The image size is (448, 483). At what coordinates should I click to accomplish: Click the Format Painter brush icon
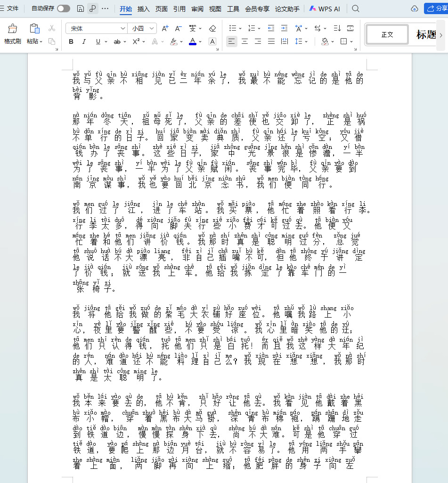pos(12,29)
